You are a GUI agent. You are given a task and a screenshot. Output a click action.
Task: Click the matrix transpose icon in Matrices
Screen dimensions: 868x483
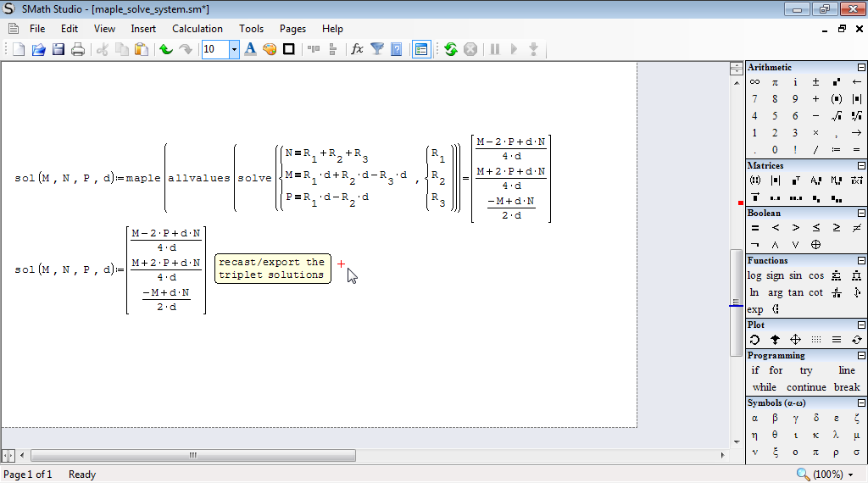(x=795, y=180)
